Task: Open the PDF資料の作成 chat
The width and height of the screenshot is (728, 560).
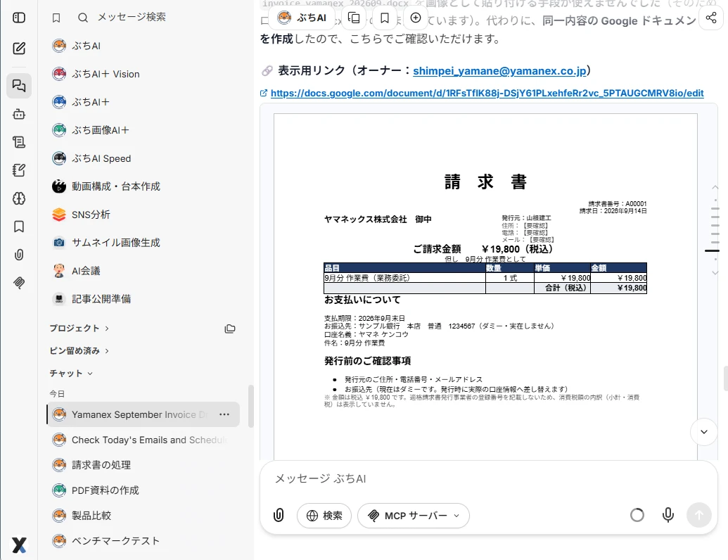Action: pos(143,490)
